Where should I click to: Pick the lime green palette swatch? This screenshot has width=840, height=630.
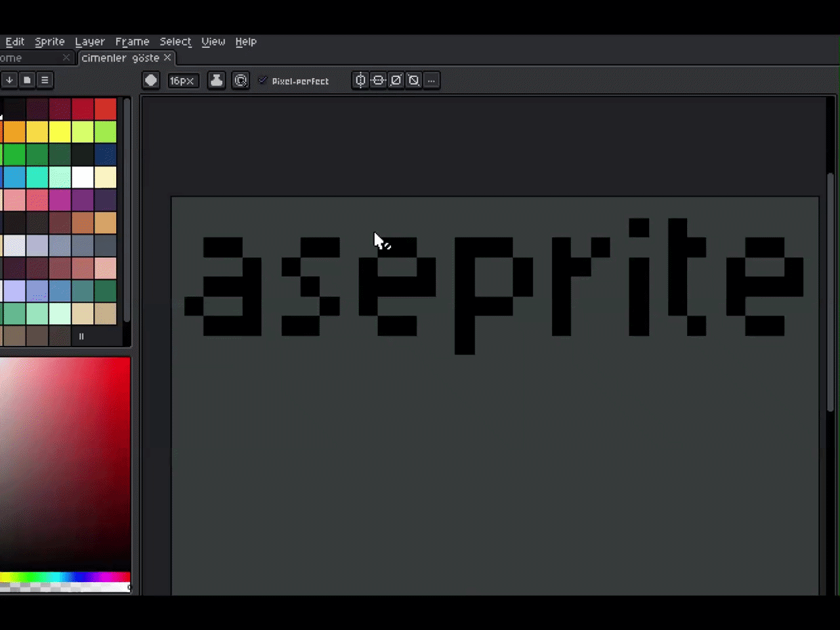[x=105, y=132]
